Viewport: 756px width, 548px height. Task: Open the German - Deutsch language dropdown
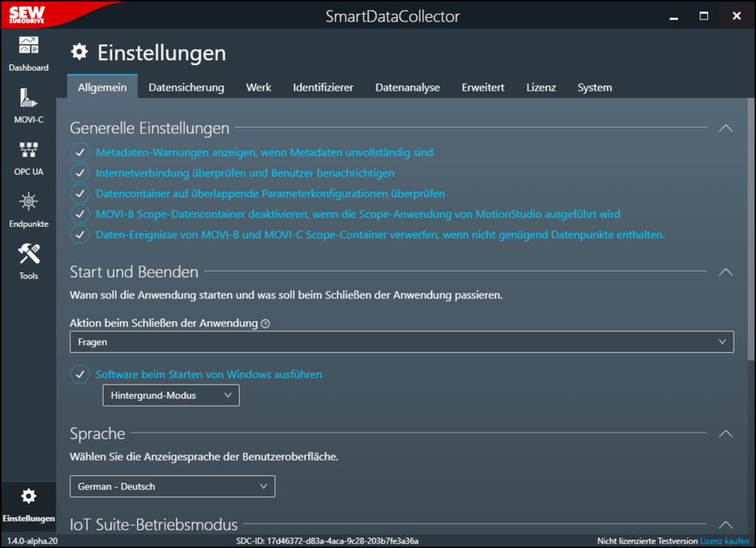tap(172, 486)
